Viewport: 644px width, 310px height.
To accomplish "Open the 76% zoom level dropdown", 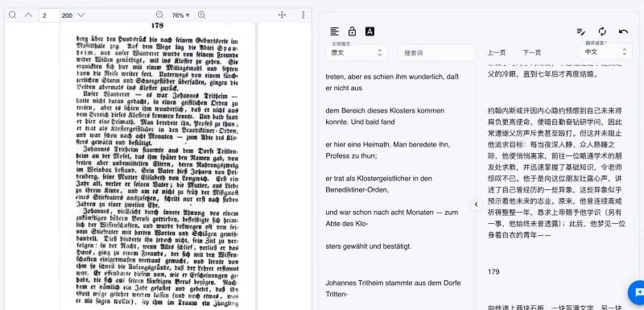I will coord(180,15).
